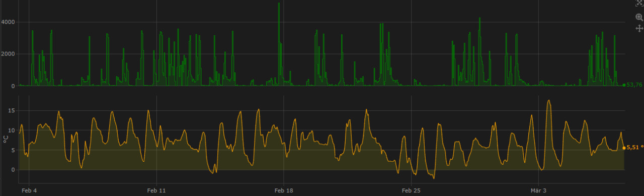The height and width of the screenshot is (196, 644).
Task: Click the 10 temperature axis tick label
Action: [12, 130]
